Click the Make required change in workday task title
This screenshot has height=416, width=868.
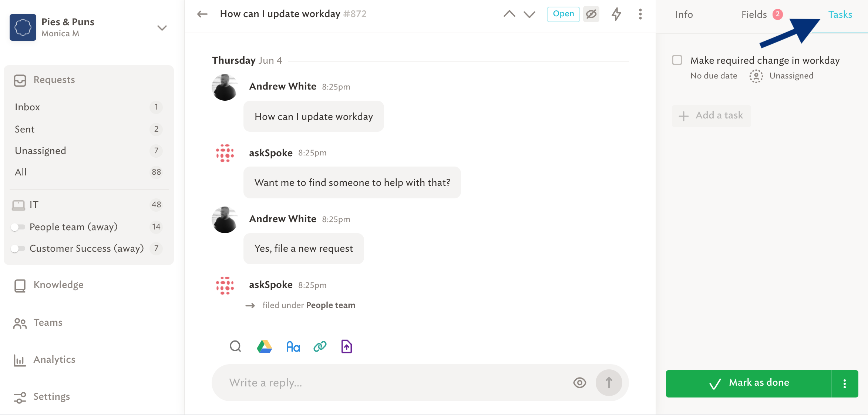(x=765, y=60)
